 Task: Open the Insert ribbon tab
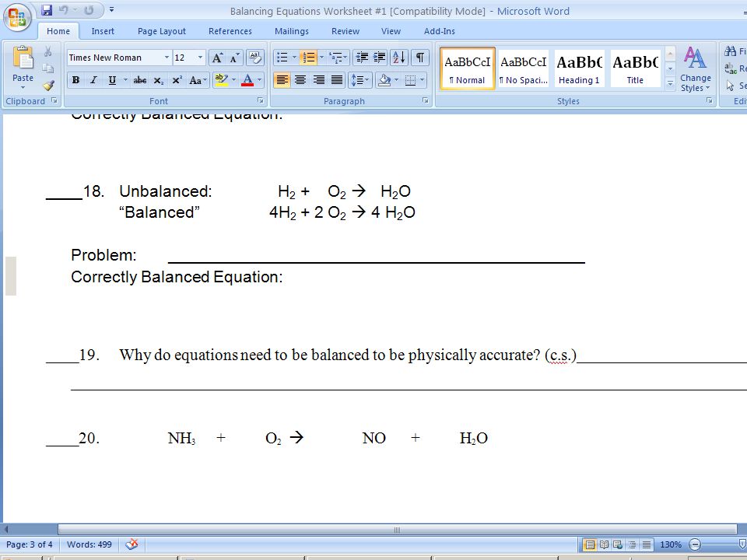103,31
